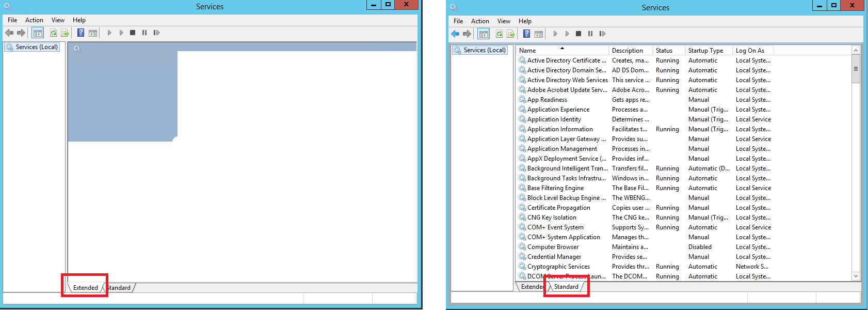The height and width of the screenshot is (310, 868).
Task: Click Export List icon in right Services window
Action: point(511,34)
